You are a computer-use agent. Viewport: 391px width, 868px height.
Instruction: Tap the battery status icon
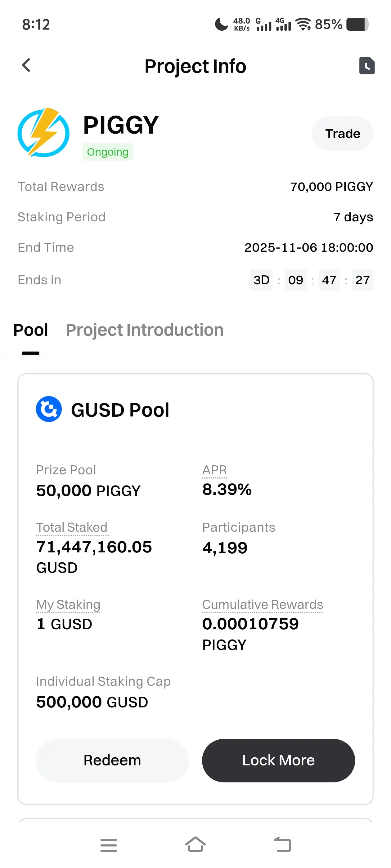click(357, 24)
